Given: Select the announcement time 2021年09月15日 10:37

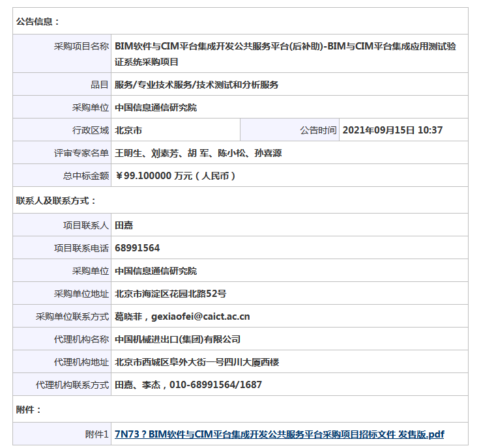Looking at the screenshot, I should [x=392, y=130].
